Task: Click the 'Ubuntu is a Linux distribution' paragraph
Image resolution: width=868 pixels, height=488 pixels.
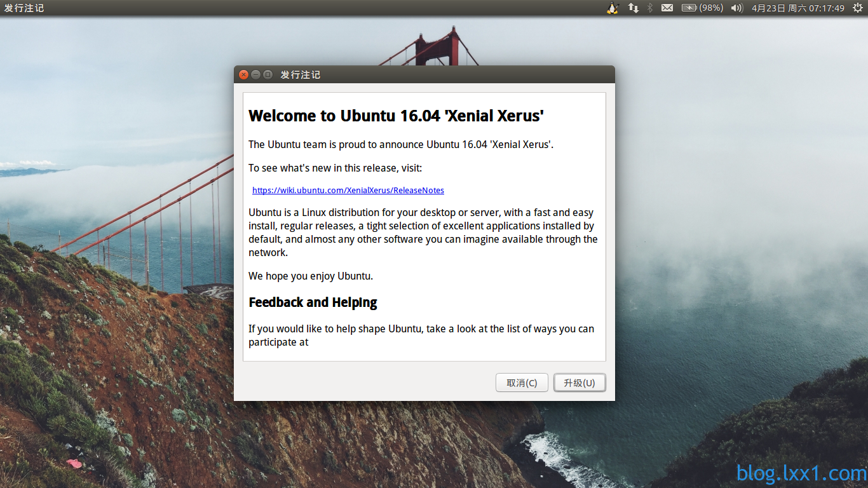Action: [423, 233]
